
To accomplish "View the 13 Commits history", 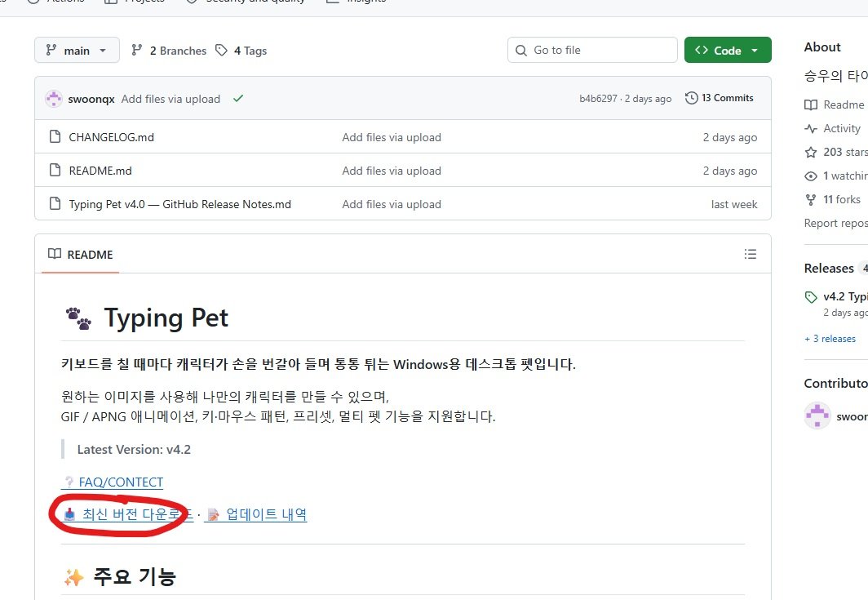I will 720,98.
